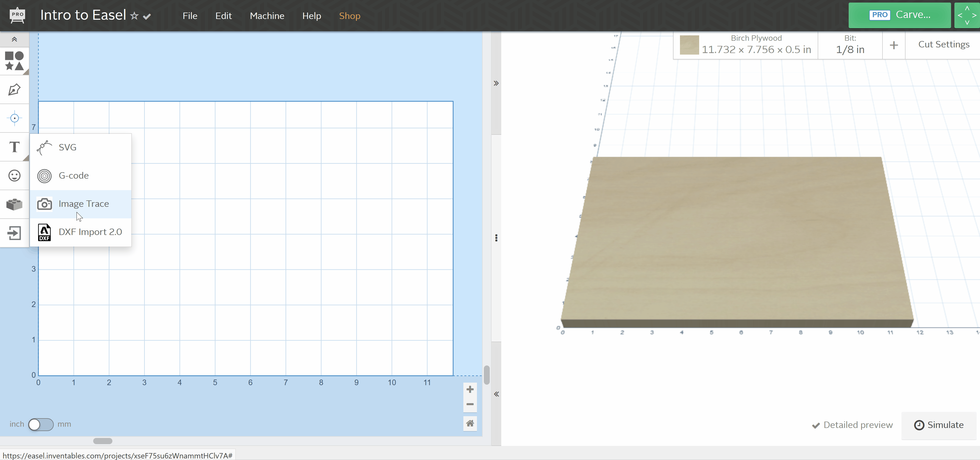Select the Shapes tool

(14, 61)
